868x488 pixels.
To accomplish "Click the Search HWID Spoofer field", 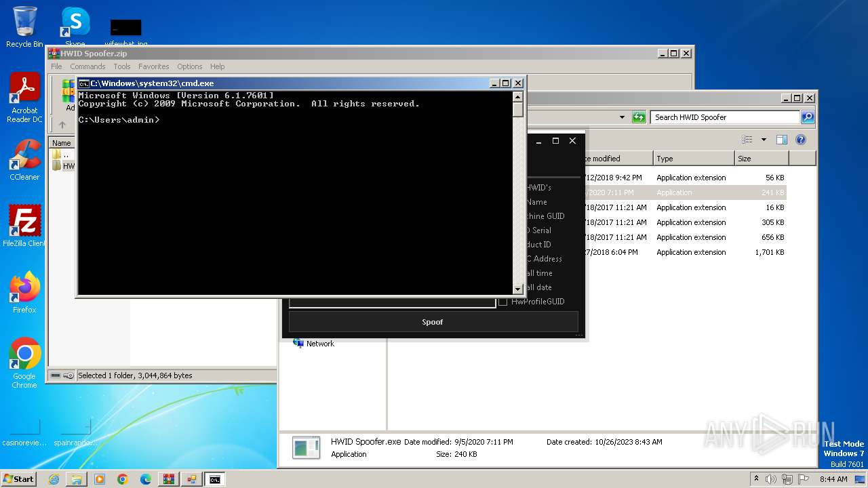I will pyautogui.click(x=725, y=117).
